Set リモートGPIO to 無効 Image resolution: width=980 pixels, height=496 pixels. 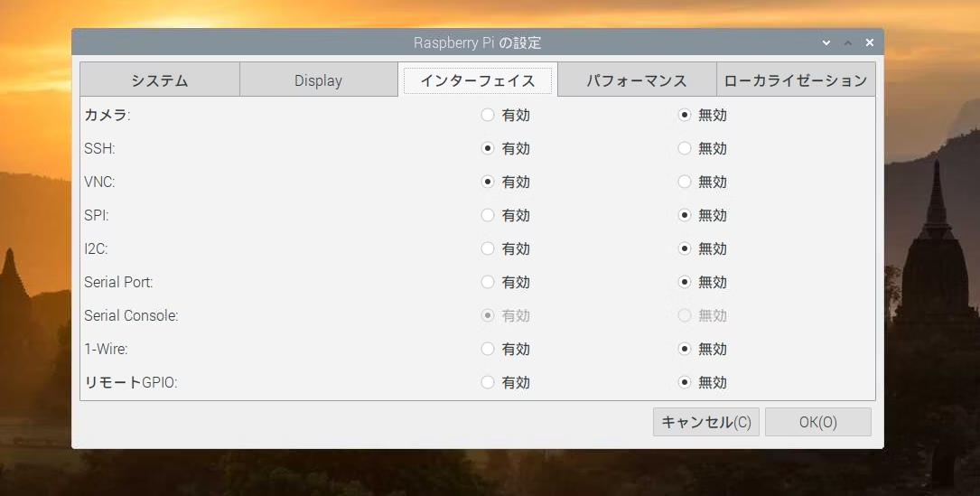tap(685, 382)
